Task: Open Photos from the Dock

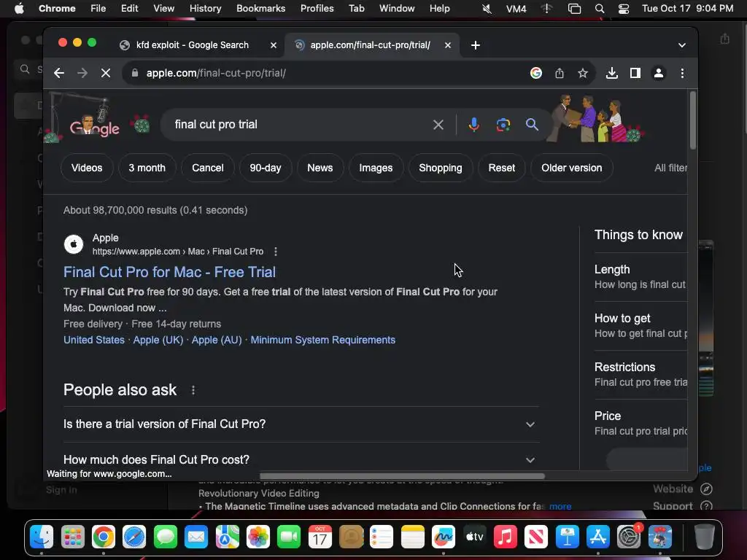Action: [258, 537]
